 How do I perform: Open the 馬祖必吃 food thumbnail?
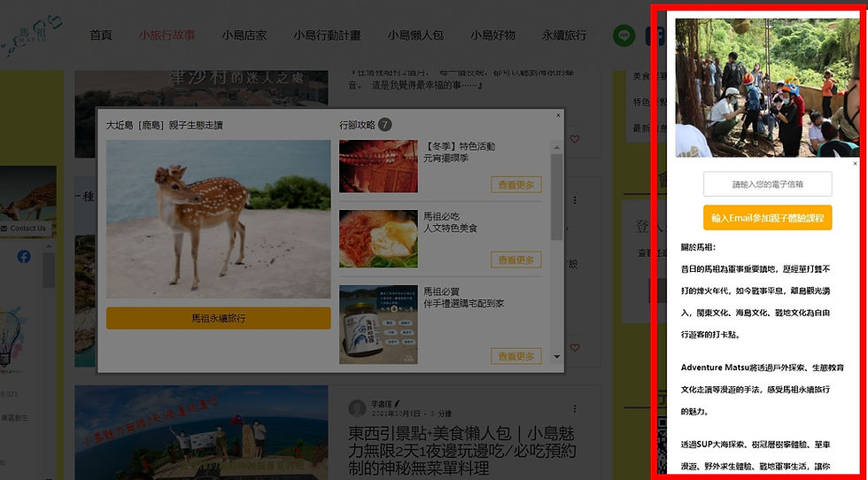tap(379, 238)
